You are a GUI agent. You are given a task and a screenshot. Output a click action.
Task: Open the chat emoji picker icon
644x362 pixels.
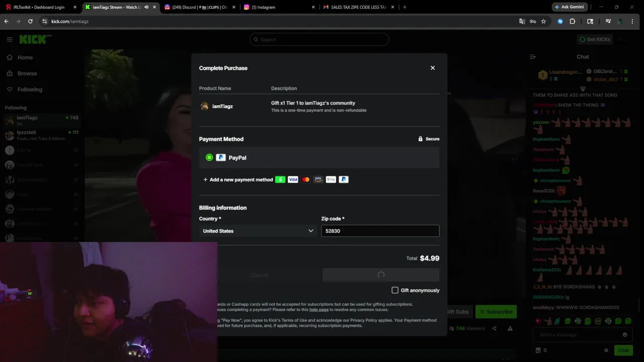[625, 335]
